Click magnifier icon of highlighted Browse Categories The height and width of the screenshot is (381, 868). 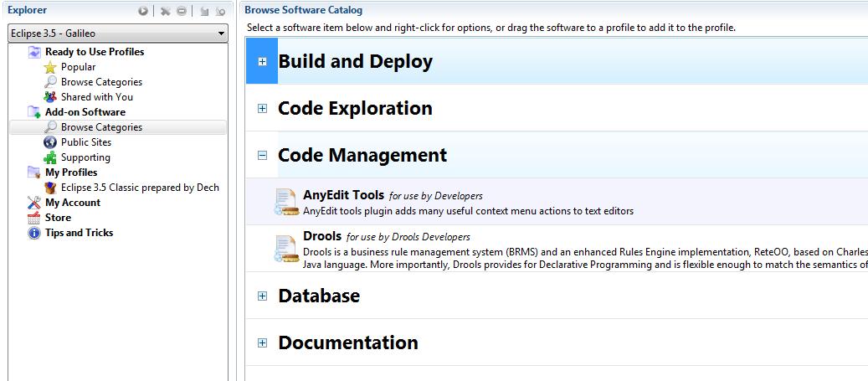pyautogui.click(x=50, y=127)
